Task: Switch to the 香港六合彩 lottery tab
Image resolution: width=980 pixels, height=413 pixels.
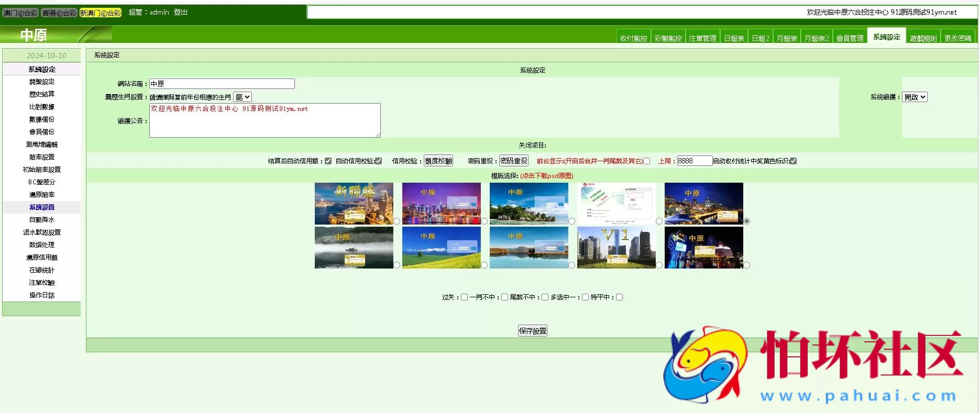Action: [x=59, y=13]
